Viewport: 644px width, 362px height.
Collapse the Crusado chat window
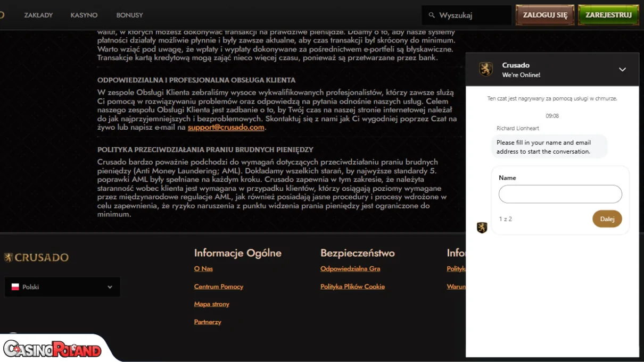tap(622, 70)
